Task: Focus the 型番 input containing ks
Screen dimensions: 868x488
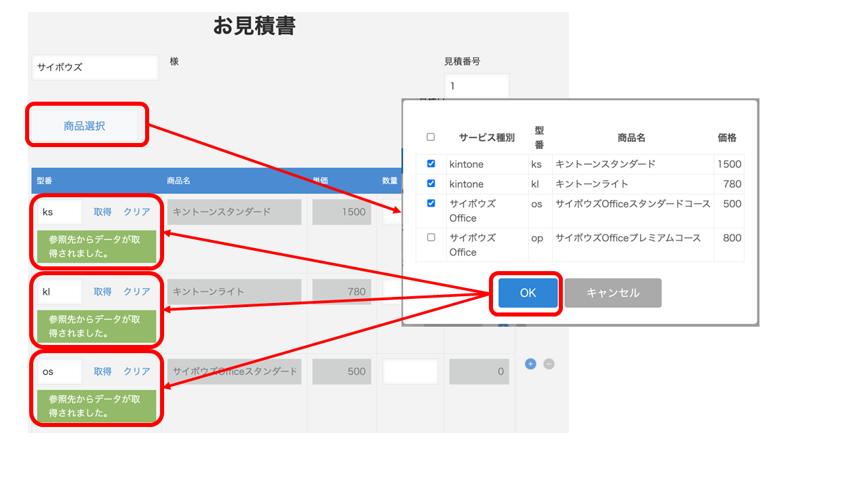Action: point(60,211)
